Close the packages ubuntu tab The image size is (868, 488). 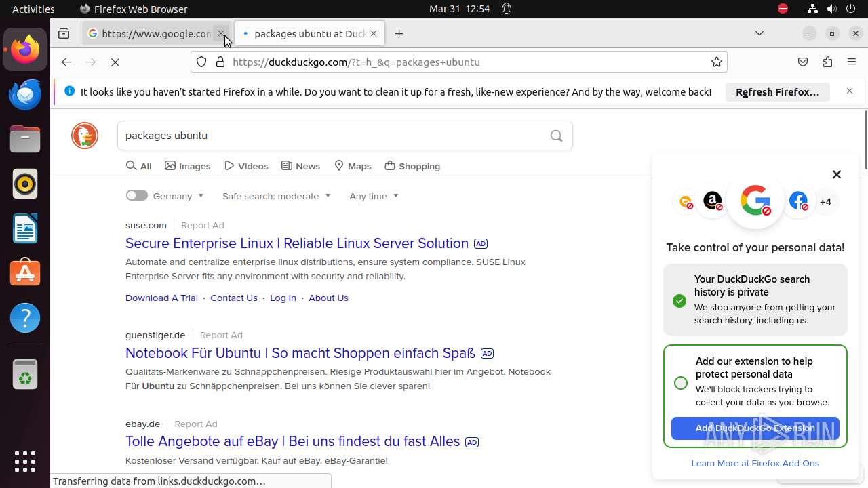[374, 33]
